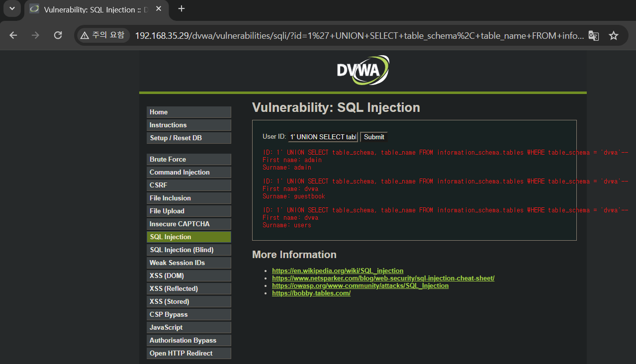Go to Setup / Reset DB

pyautogui.click(x=189, y=138)
